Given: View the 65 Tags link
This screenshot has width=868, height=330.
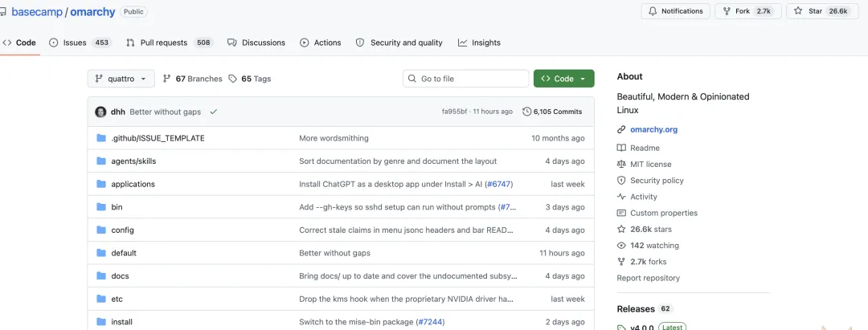Looking at the screenshot, I should click(250, 79).
